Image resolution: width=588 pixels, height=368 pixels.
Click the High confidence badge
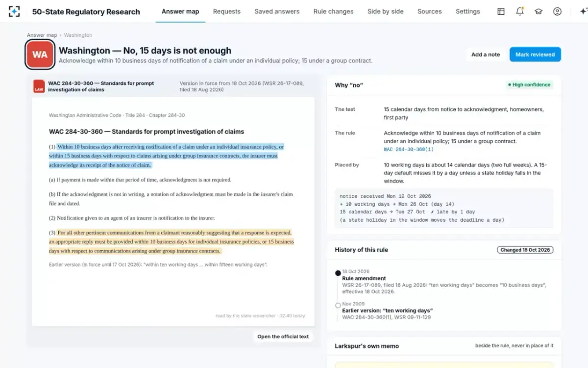[x=529, y=85]
